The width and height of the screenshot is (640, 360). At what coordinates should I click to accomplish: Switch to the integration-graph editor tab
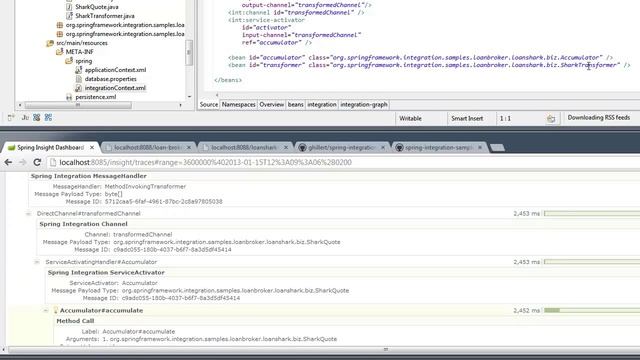(364, 104)
